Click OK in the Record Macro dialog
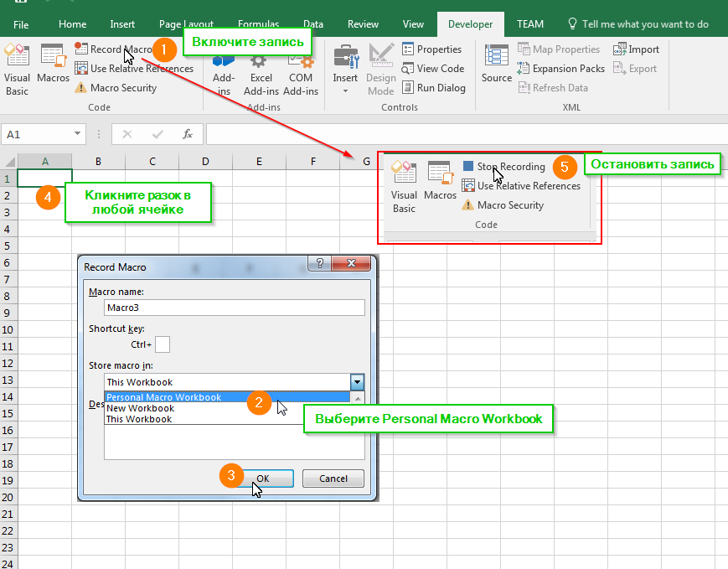 pos(265,478)
